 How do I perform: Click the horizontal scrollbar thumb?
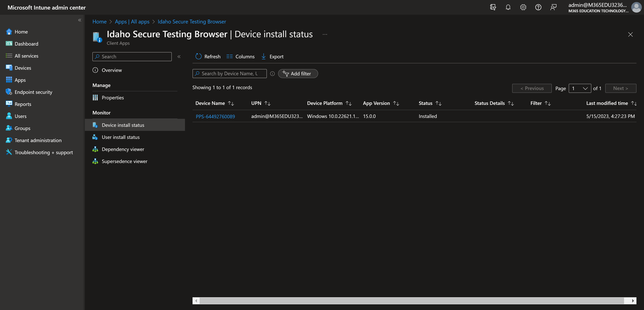coord(412,301)
